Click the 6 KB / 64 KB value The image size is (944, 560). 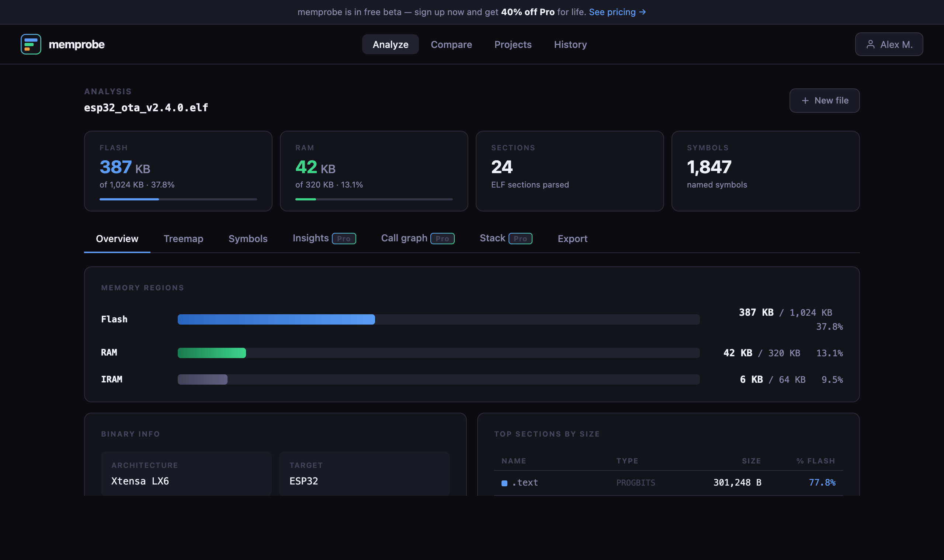[x=773, y=379]
